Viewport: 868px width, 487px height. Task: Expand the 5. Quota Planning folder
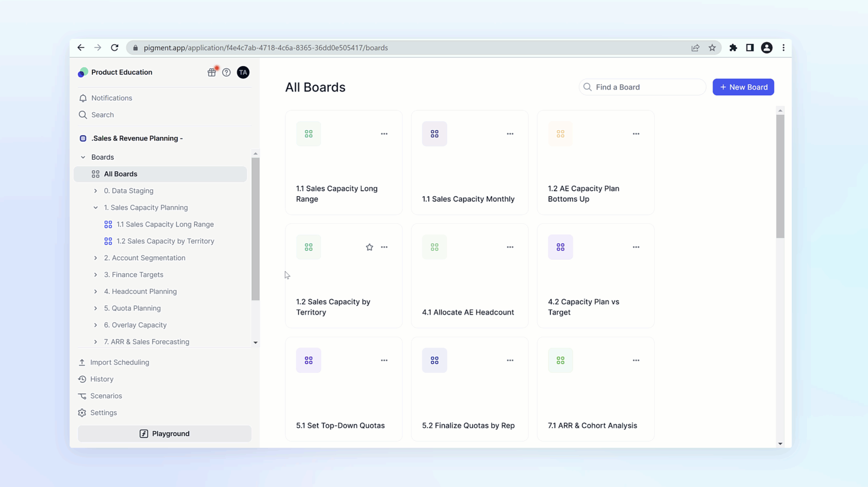click(95, 309)
